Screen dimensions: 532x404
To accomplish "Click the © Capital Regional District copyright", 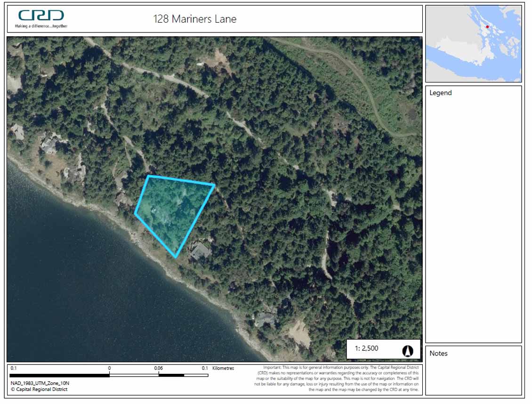I will 39,389.
